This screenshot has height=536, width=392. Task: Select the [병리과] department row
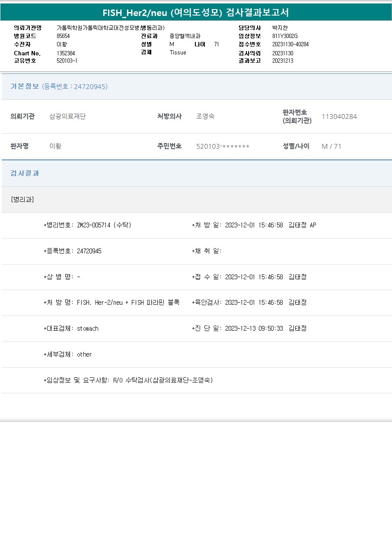(x=22, y=199)
